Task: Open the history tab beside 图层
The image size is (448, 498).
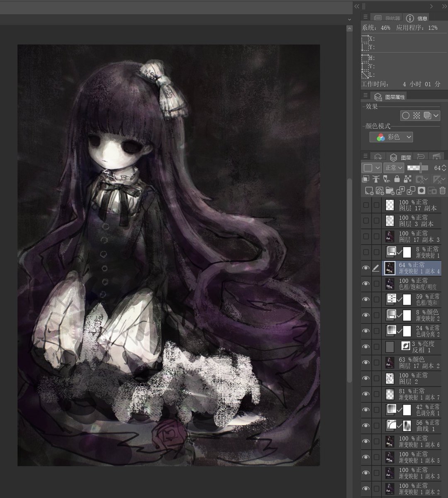Action: [x=421, y=157]
